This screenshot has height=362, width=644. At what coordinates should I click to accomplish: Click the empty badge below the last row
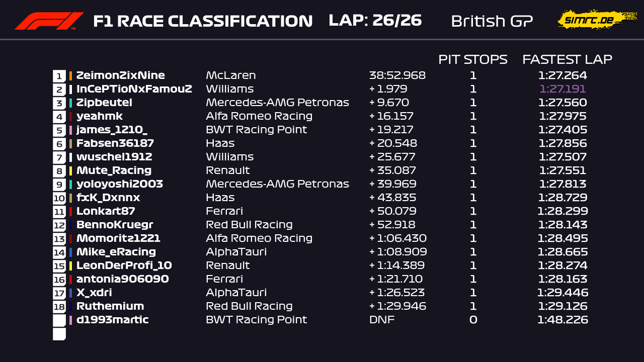click(59, 334)
